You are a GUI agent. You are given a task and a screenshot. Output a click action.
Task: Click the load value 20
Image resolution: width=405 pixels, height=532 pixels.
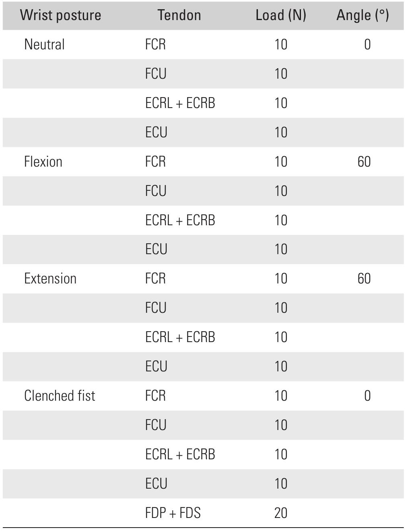click(x=281, y=513)
